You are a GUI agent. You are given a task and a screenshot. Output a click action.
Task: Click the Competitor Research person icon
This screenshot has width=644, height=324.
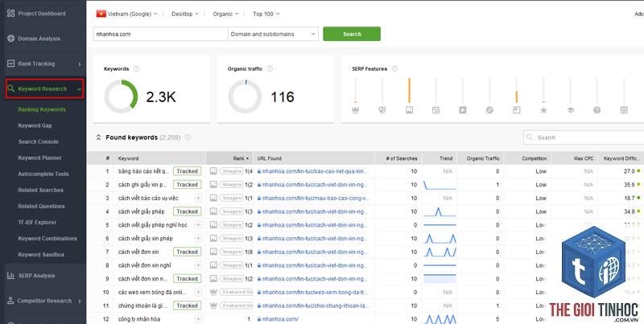click(11, 301)
